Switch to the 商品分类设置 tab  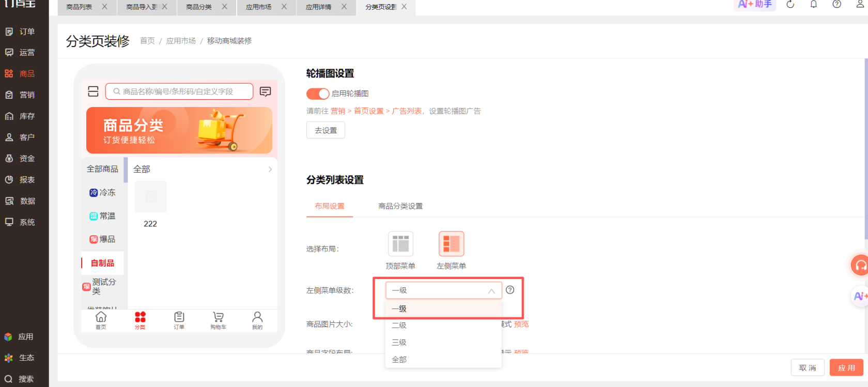click(x=400, y=206)
